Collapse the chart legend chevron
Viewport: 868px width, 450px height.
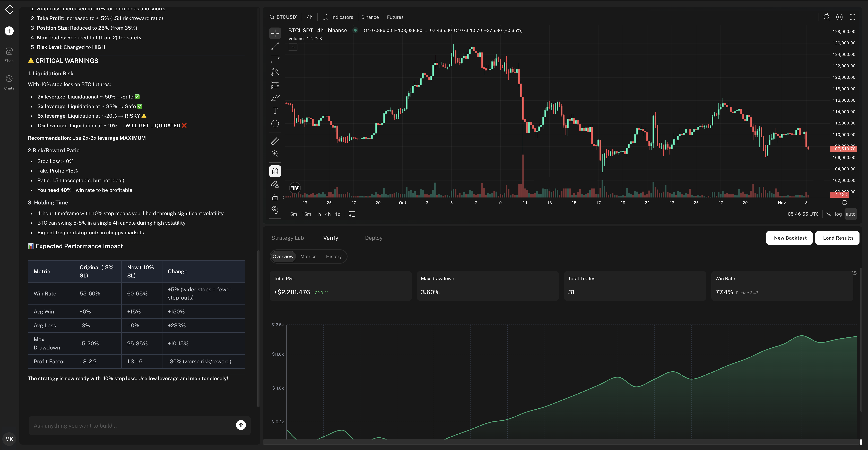(x=293, y=47)
